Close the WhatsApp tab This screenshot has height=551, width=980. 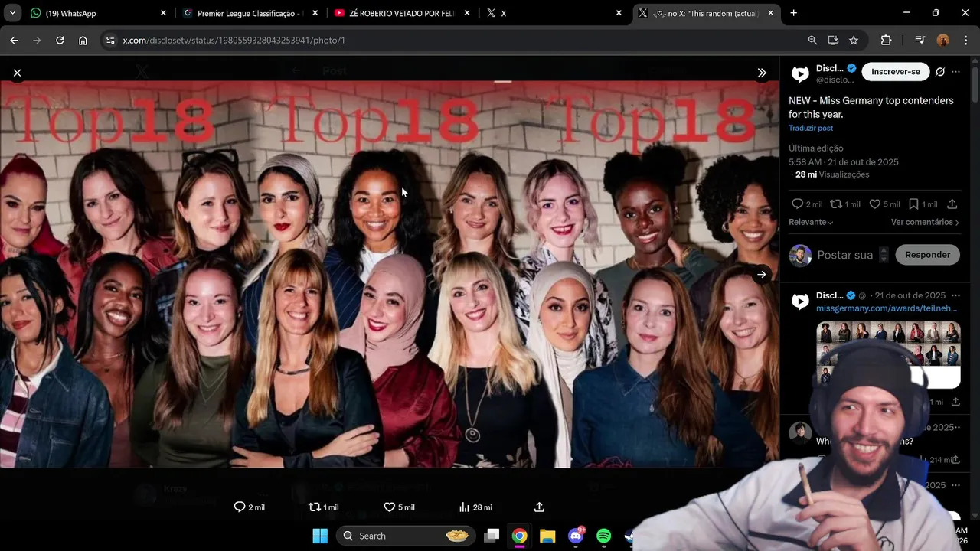pos(163,13)
